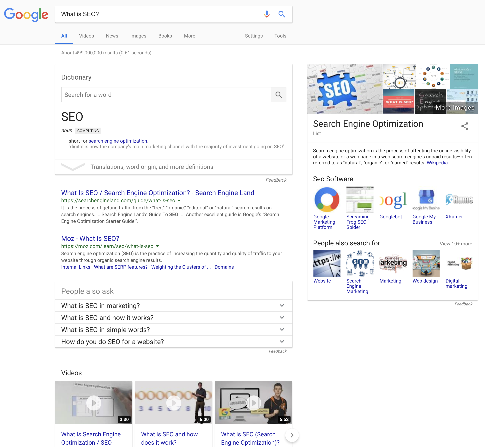The height and width of the screenshot is (448, 485).
Task: Open the Marketing word cloud thumbnail
Action: (393, 264)
